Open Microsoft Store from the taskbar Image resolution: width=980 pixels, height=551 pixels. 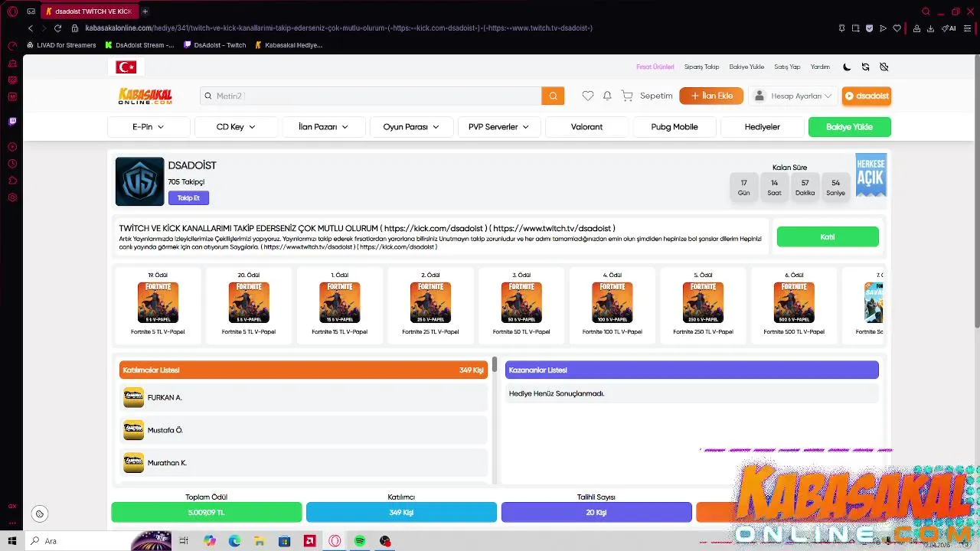(284, 541)
